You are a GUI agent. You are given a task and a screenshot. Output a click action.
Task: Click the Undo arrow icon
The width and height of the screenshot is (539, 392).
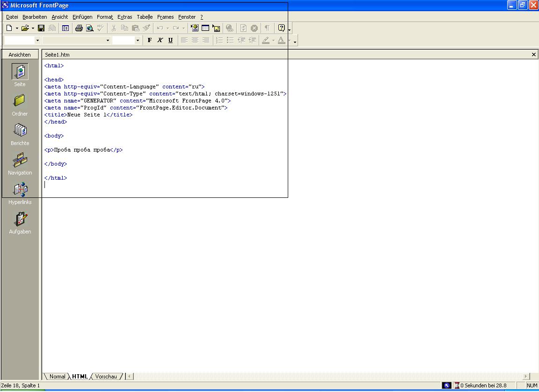[x=160, y=28]
